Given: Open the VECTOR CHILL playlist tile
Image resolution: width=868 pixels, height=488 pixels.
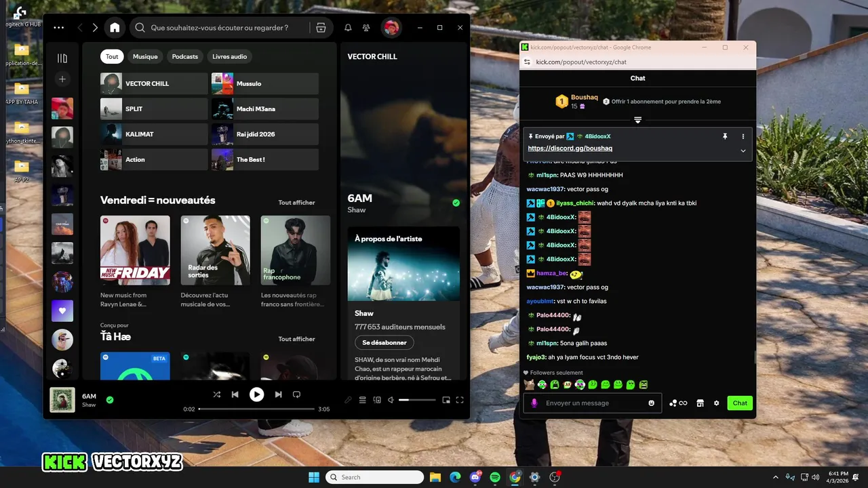Looking at the screenshot, I should 154,83.
